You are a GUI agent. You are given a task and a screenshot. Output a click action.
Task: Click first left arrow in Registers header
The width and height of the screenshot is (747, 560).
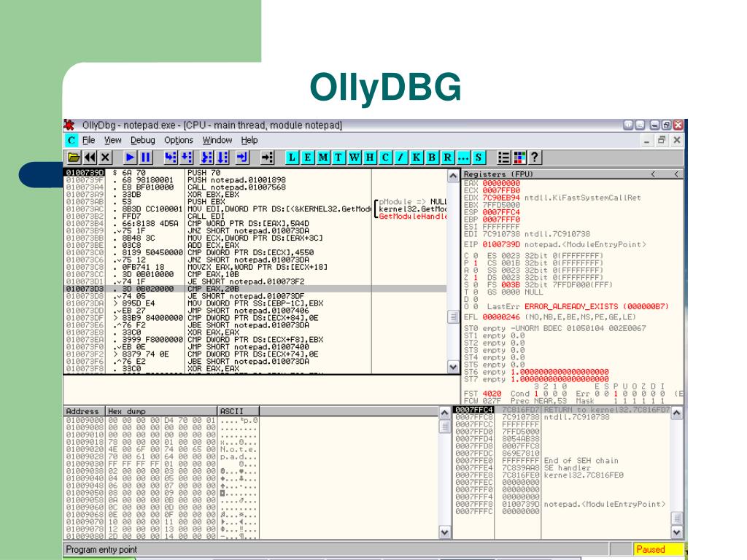click(x=653, y=174)
